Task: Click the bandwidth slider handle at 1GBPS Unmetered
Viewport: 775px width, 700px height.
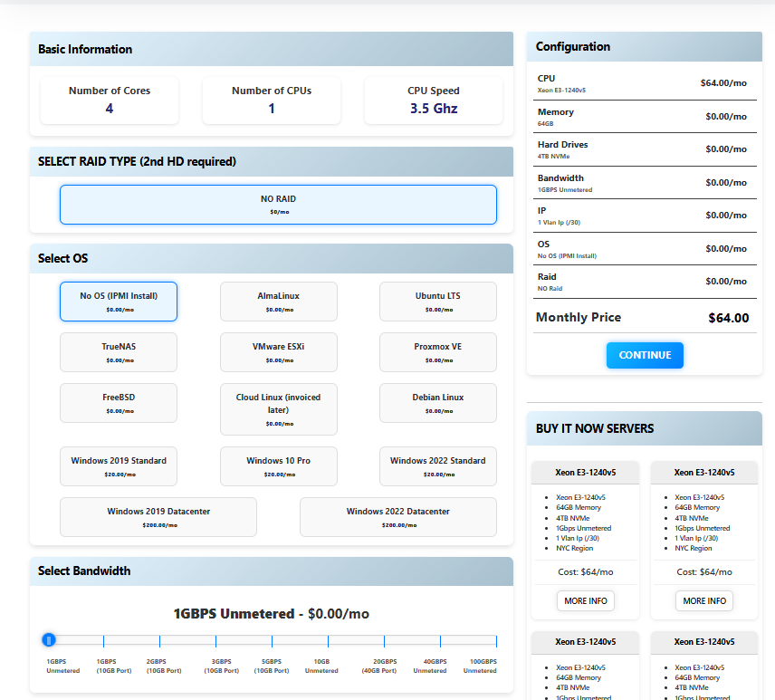Action: coord(48,640)
